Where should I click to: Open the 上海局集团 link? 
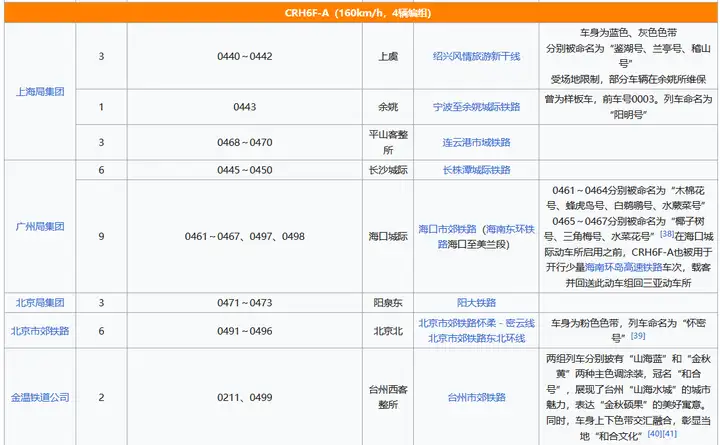[x=40, y=92]
